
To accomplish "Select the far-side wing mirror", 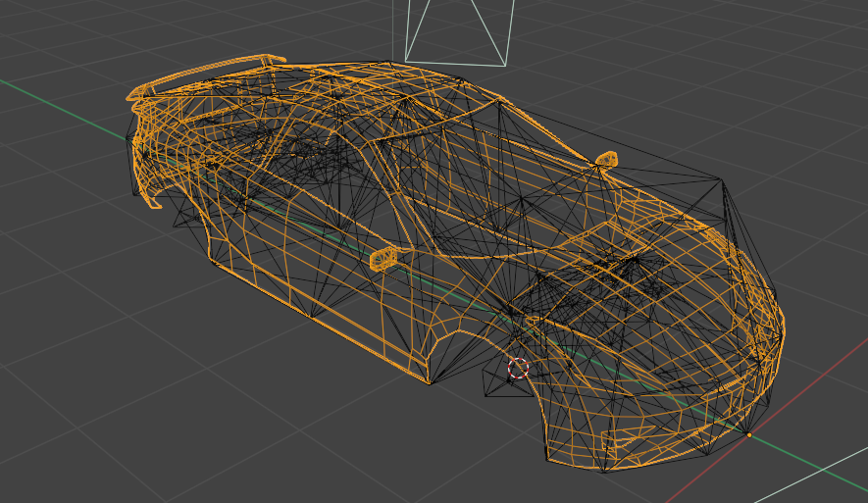I will [x=606, y=158].
